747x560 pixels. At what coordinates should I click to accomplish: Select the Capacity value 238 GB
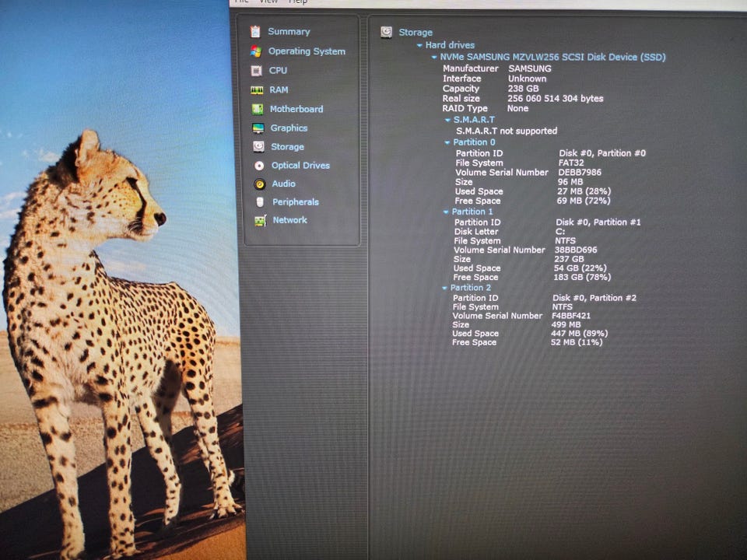[523, 89]
